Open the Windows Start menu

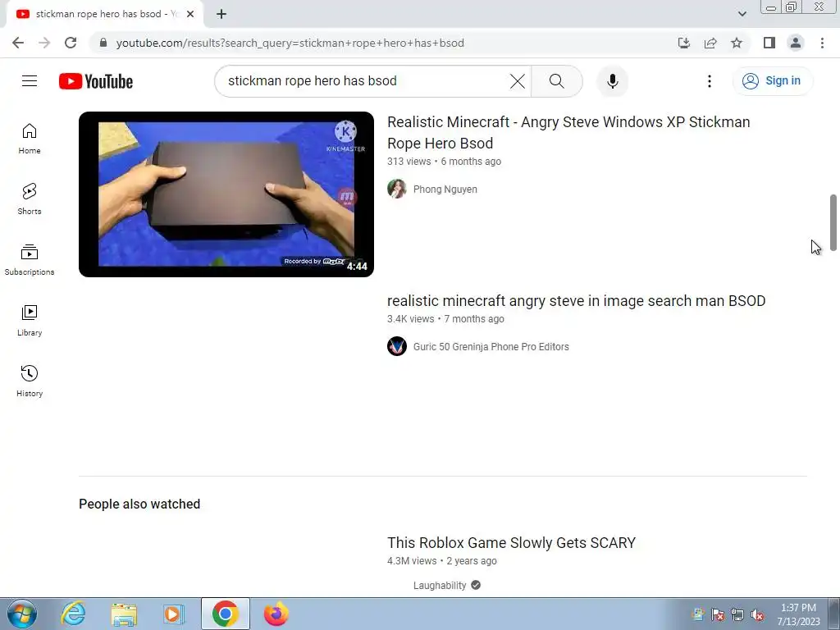pos(22,614)
